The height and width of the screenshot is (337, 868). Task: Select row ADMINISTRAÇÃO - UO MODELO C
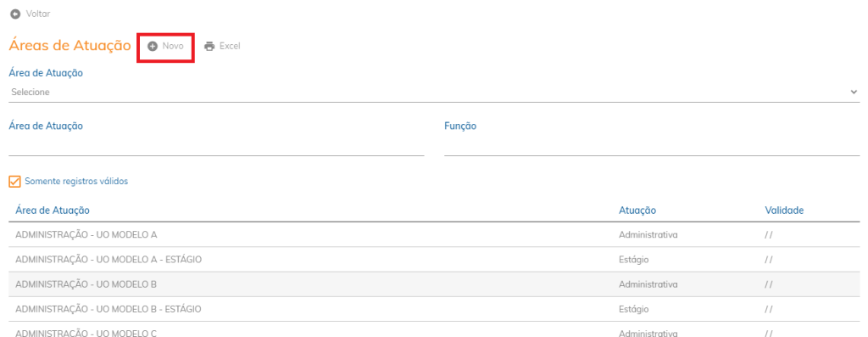pos(434,330)
